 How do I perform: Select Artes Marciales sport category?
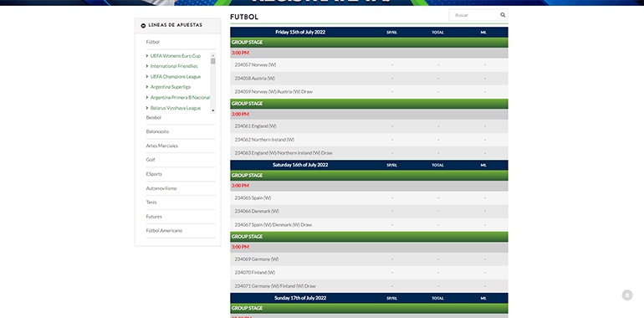161,146
